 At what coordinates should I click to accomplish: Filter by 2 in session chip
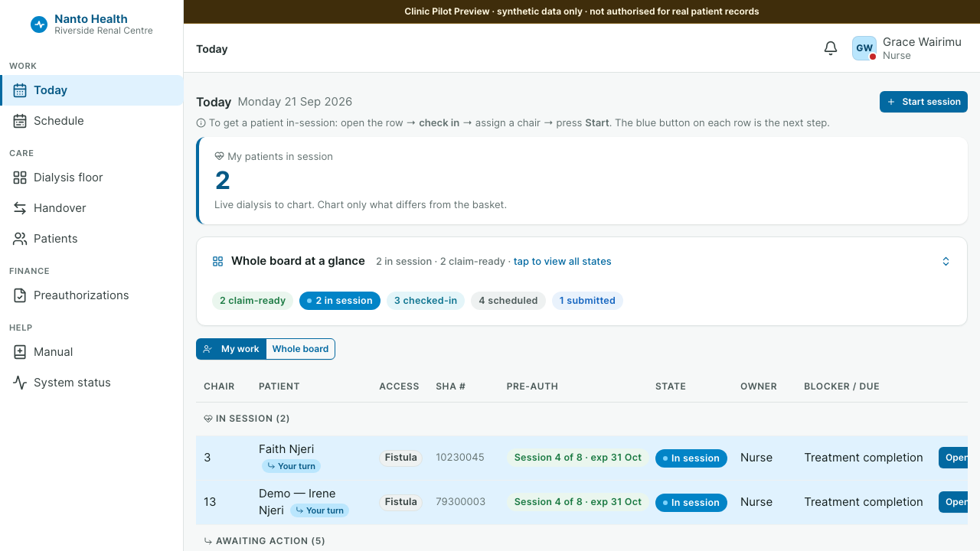(340, 301)
